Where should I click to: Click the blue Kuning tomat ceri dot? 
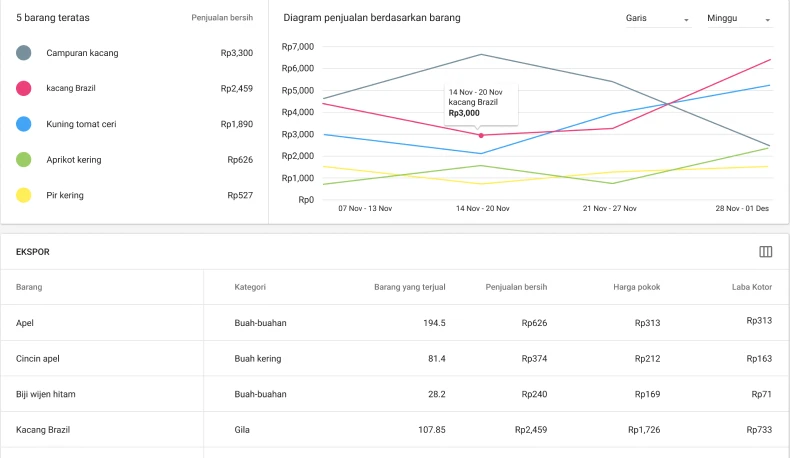24,124
